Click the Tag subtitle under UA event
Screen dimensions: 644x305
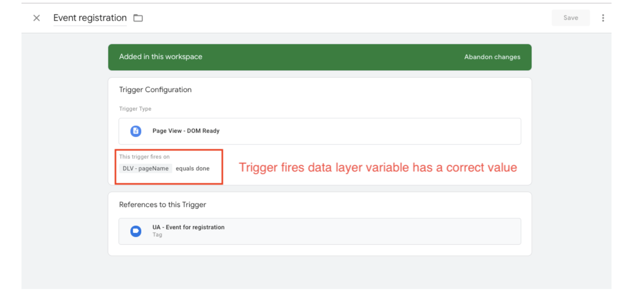[157, 235]
